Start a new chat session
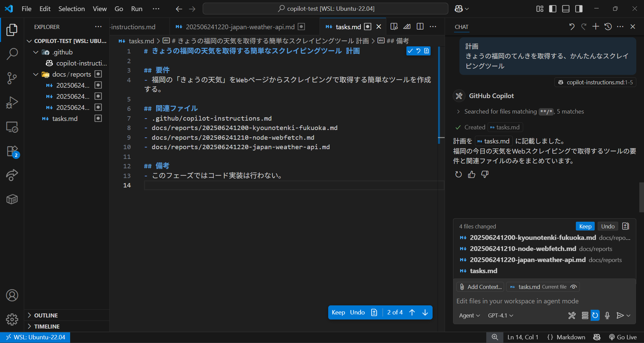Screen dimensions: 644x343 pyautogui.click(x=596, y=27)
